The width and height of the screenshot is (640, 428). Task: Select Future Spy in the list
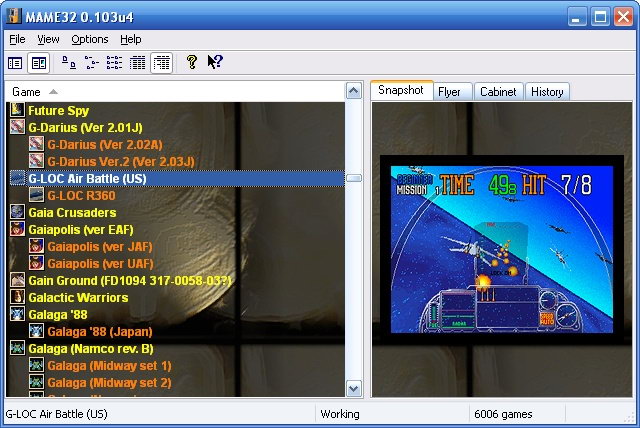click(x=58, y=111)
